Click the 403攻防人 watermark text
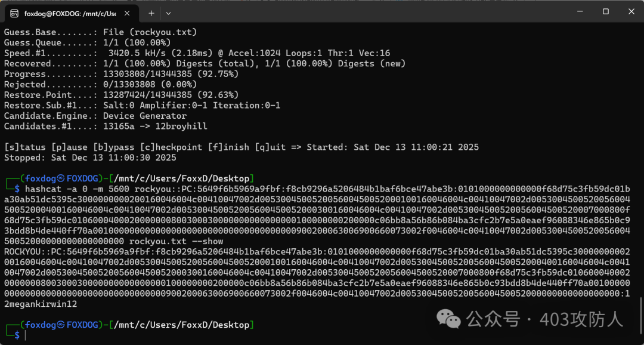This screenshot has width=644, height=345. pyautogui.click(x=581, y=319)
